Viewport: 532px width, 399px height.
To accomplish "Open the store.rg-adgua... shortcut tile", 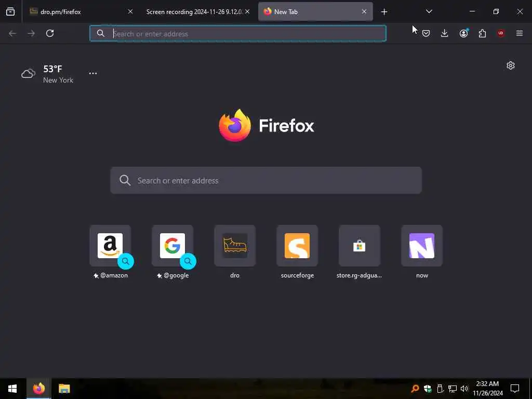I will tap(360, 246).
